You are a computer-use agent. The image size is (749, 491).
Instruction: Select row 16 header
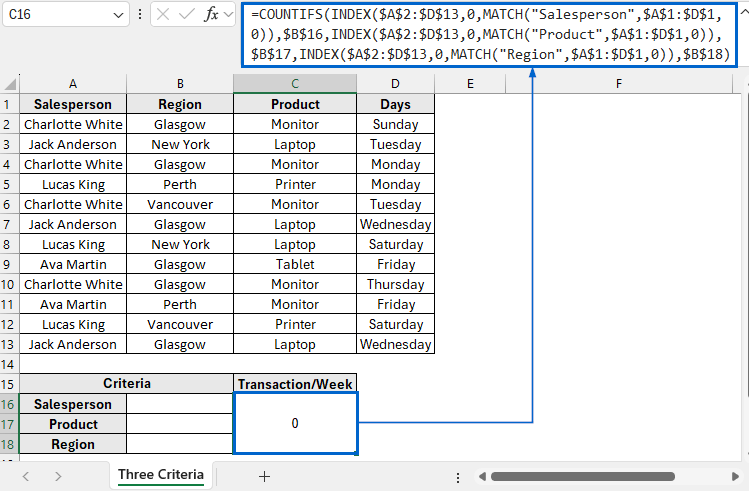pyautogui.click(x=9, y=404)
